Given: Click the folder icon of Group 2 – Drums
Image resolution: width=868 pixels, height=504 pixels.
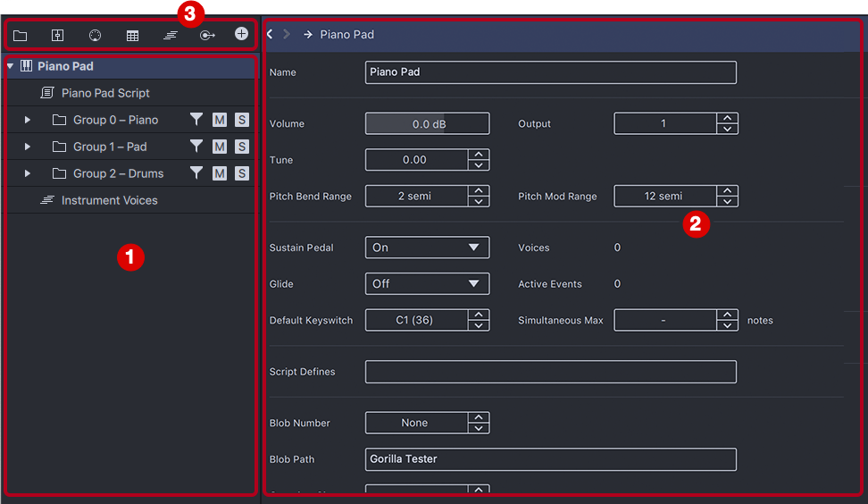Looking at the screenshot, I should 59,173.
